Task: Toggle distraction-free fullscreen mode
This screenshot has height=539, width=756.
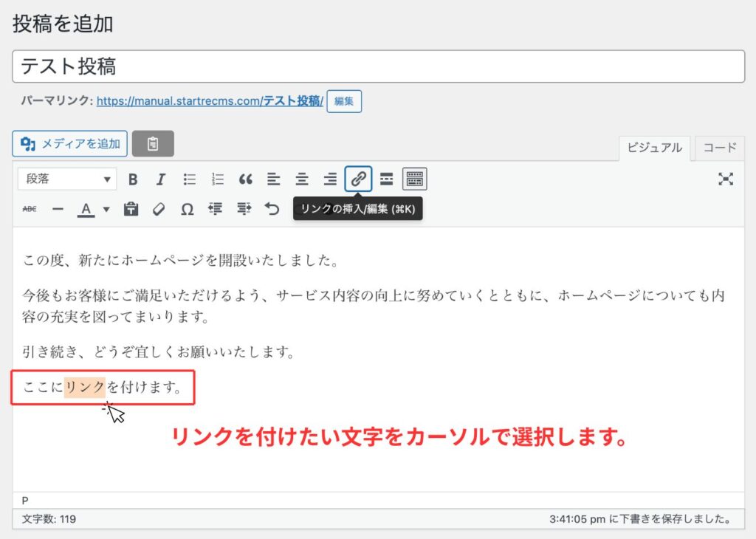Action: click(726, 179)
